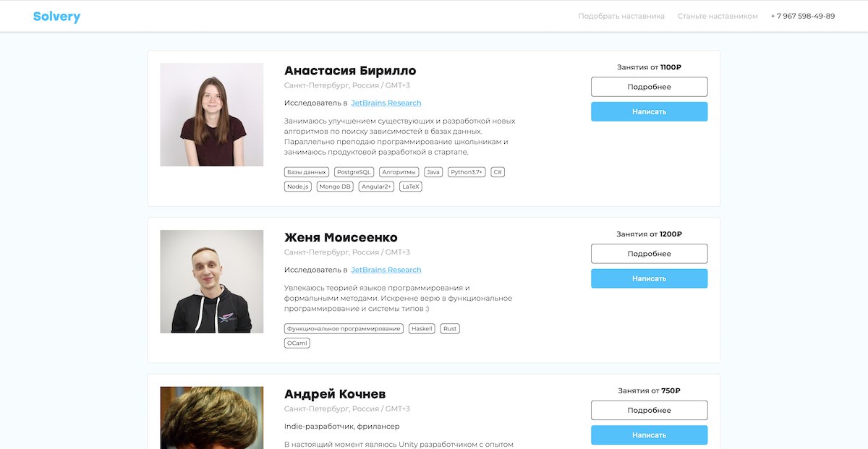The image size is (868, 449).
Task: Click Подробнее for Женя Моисеенко
Action: 649,254
